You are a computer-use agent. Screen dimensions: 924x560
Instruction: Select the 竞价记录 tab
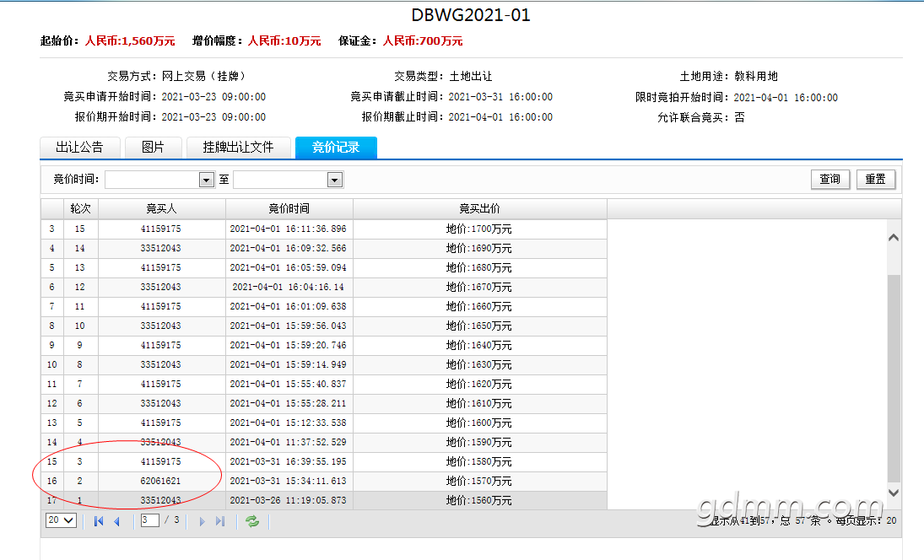[x=335, y=148]
